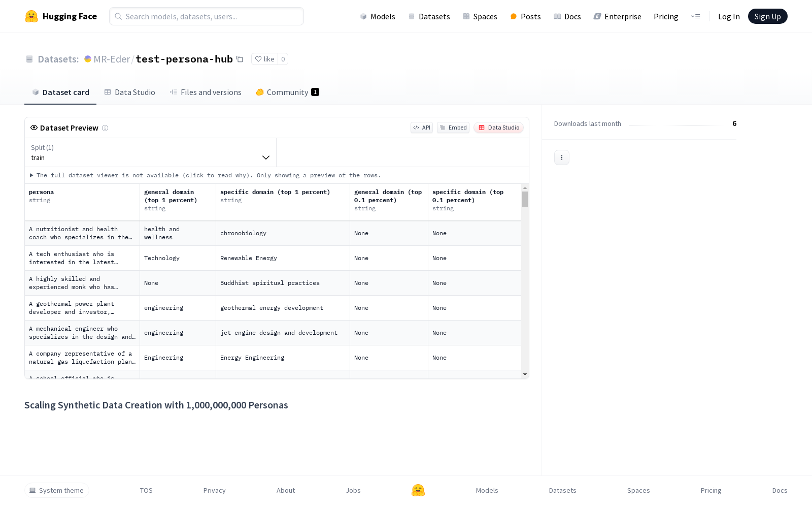This screenshot has height=508, width=812.
Task: Open the Pricing footer link
Action: pyautogui.click(x=711, y=490)
